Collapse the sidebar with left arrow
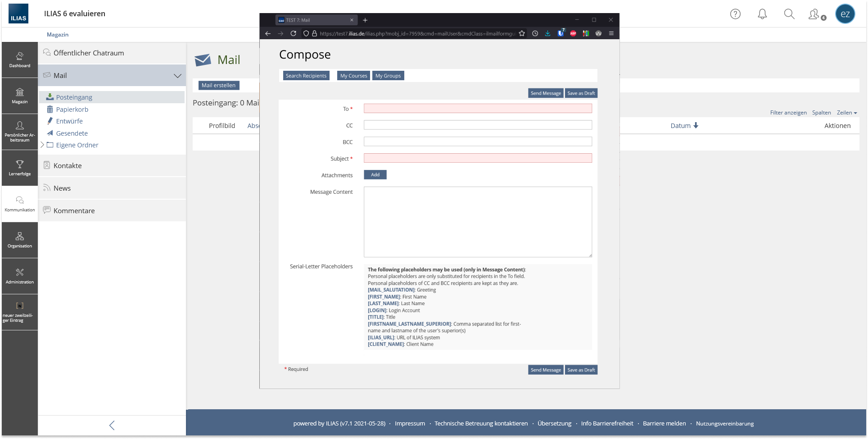 click(x=112, y=425)
